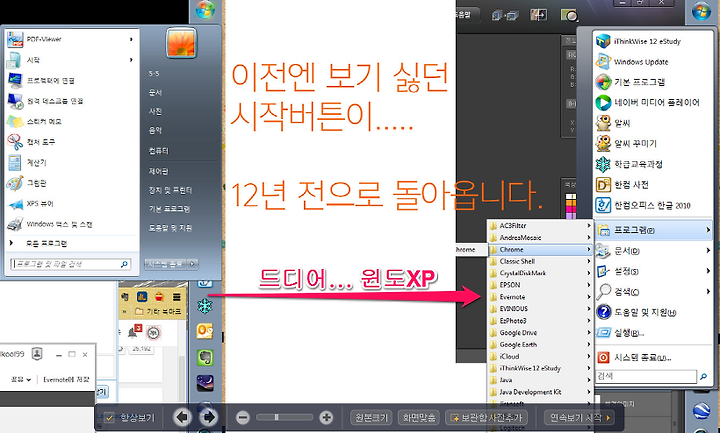Click the Windows start orb at top right
The width and height of the screenshot is (720, 433).
coord(701,11)
